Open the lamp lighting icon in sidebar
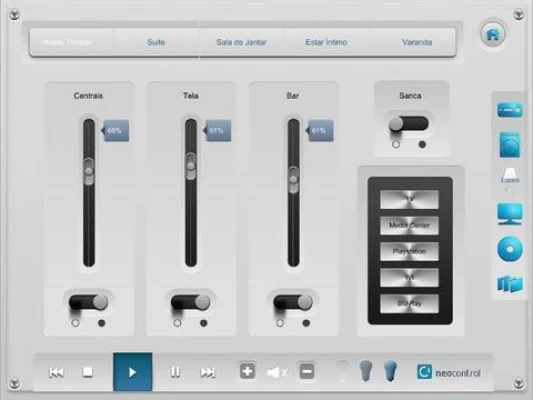The height and width of the screenshot is (400, 533). (510, 179)
